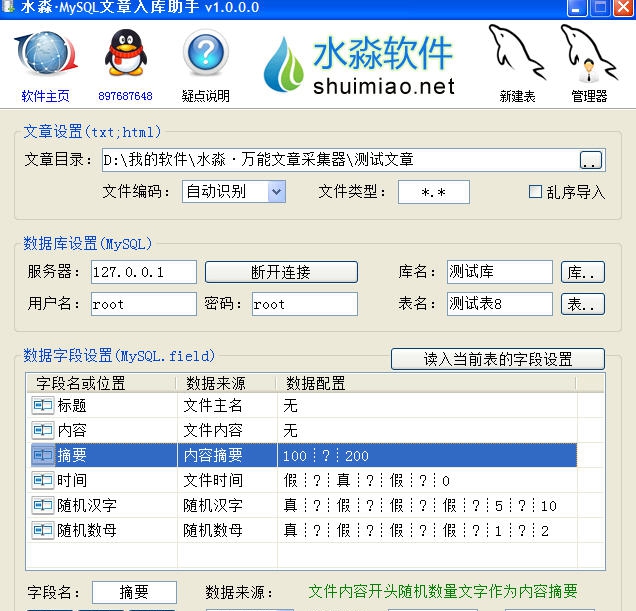Image resolution: width=636 pixels, height=611 pixels.
Task: Click the 表.. browse table button
Action: click(x=582, y=304)
